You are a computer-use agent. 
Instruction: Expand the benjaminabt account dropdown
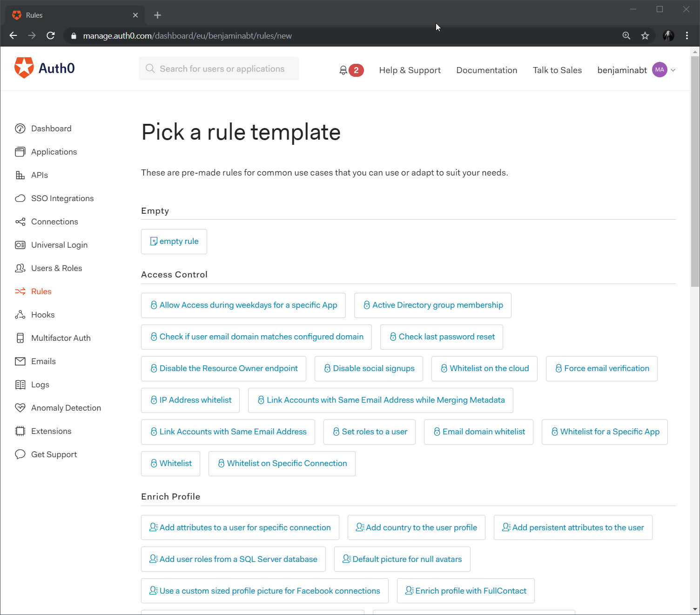[x=672, y=70]
